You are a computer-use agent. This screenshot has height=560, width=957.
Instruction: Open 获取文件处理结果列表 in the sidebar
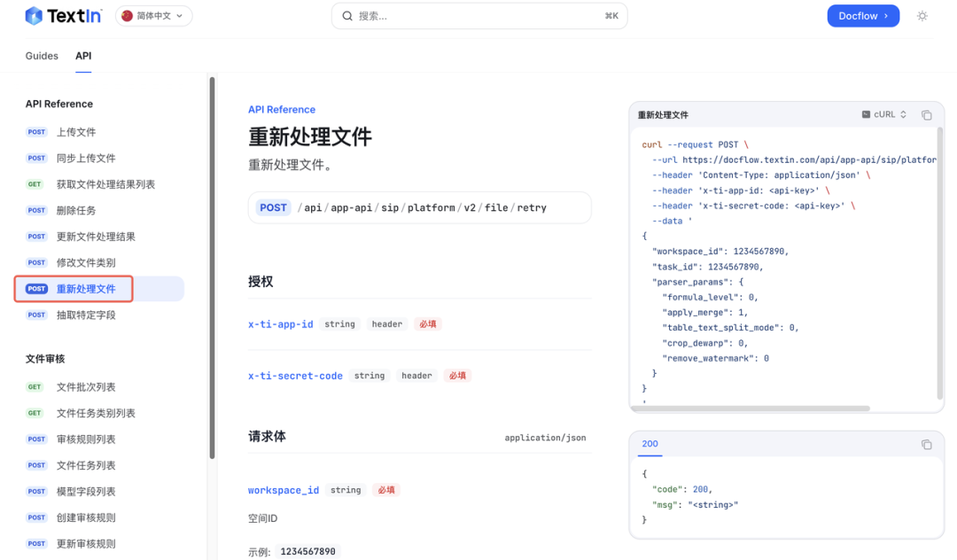[105, 184]
